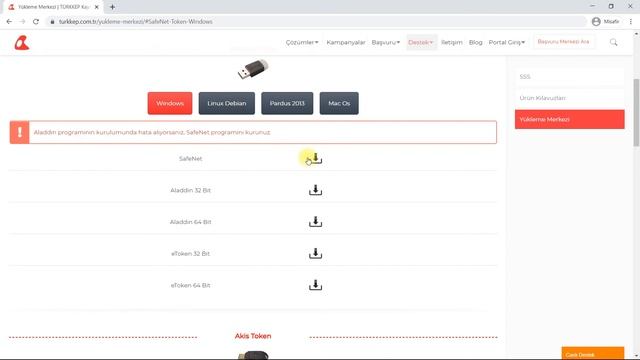
Task: Select the Pardus 2013 tab button
Action: click(287, 103)
